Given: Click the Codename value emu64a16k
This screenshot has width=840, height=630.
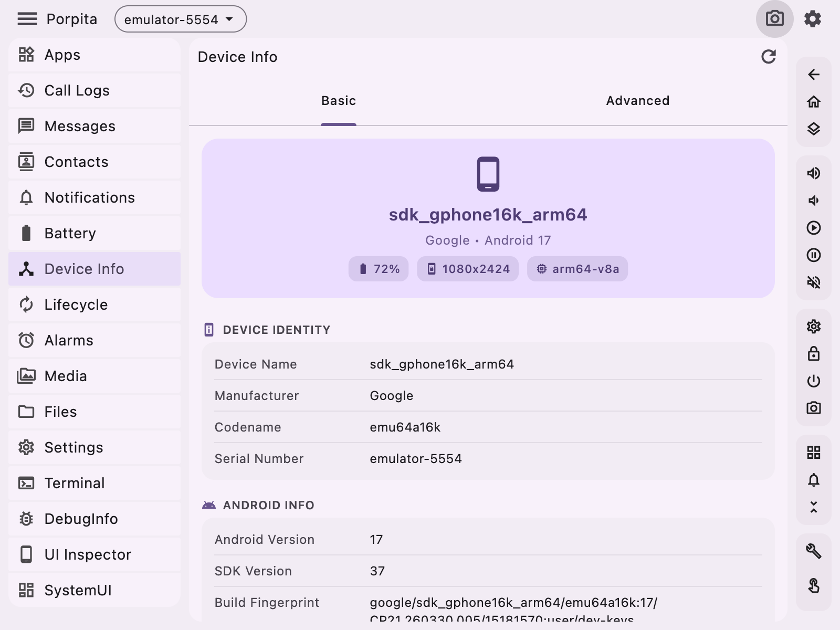Looking at the screenshot, I should coord(405,427).
